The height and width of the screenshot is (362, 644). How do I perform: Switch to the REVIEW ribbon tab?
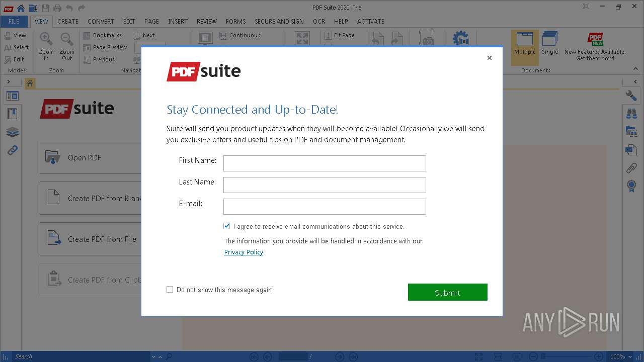click(207, 21)
